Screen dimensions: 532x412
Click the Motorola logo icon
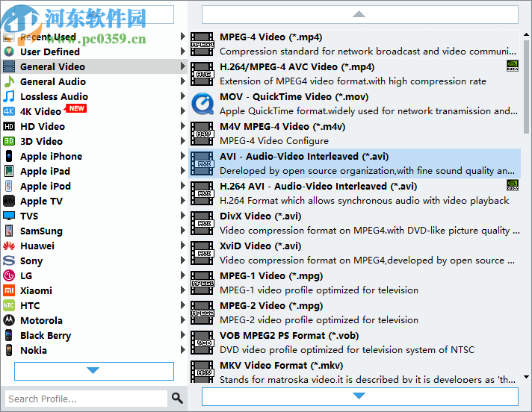click(9, 320)
